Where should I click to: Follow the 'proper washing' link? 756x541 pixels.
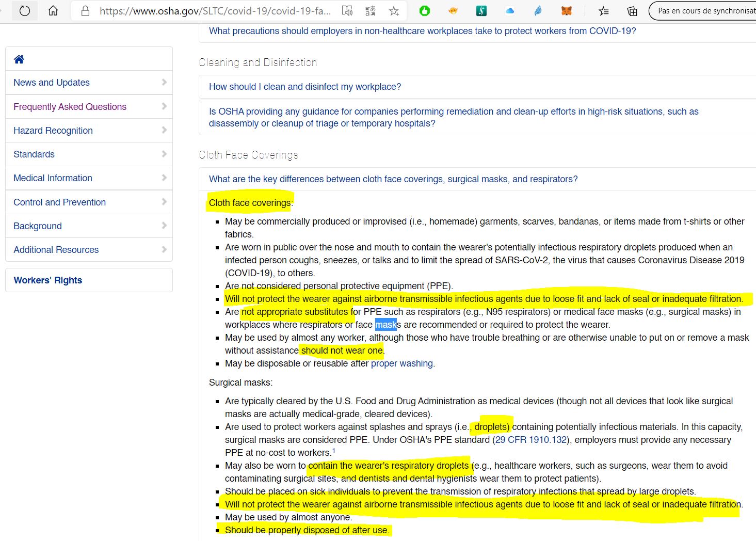402,363
